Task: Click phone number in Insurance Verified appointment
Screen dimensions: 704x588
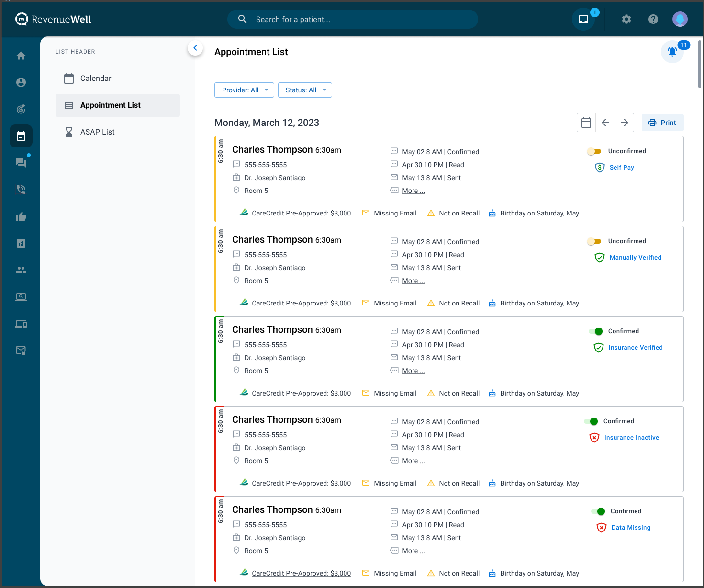Action: [266, 345]
